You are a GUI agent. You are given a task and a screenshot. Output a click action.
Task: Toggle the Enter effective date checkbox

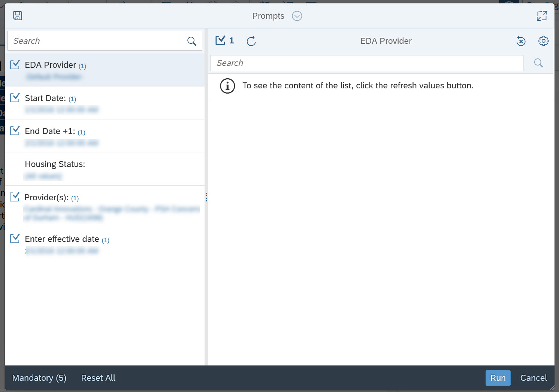point(15,238)
